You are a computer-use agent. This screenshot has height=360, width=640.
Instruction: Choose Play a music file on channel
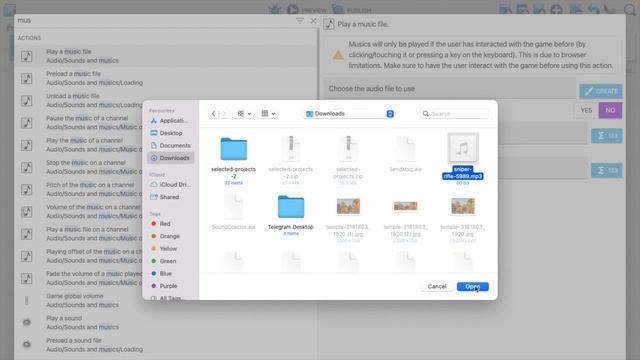pos(79,234)
